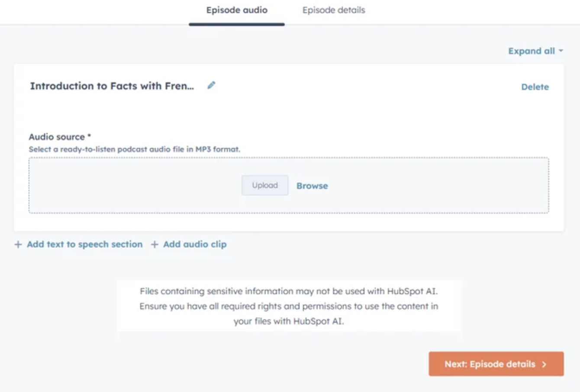Image resolution: width=580 pixels, height=392 pixels.
Task: Click the plus icon before Add audio clip
Action: [x=154, y=244]
